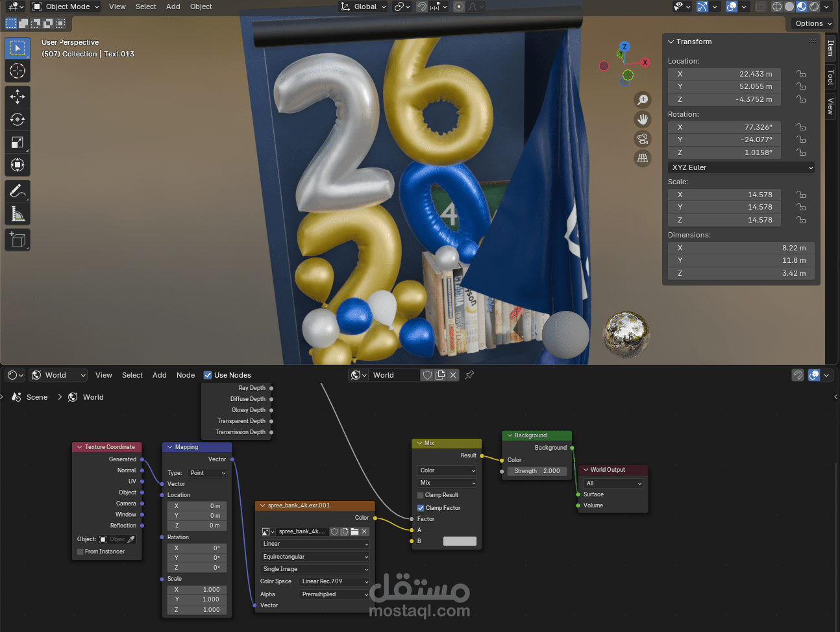This screenshot has width=840, height=632.
Task: Select the Scale tool
Action: coord(18,142)
